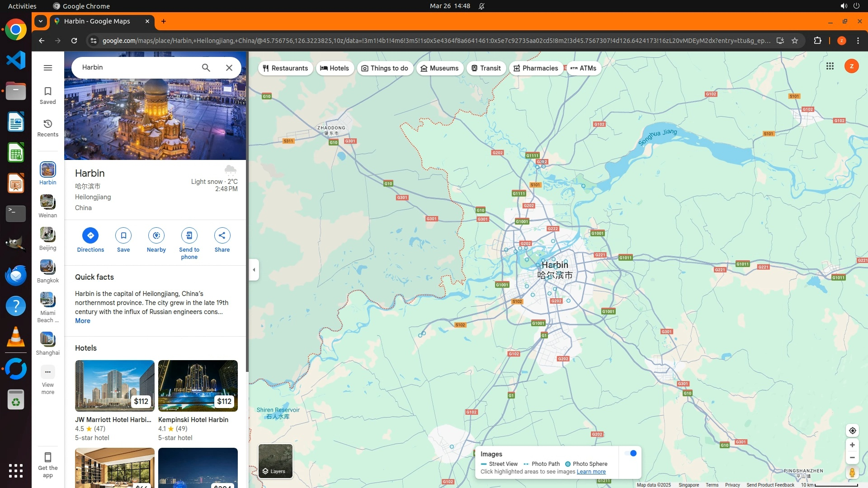Viewport: 868px width, 488px height.
Task: Open the hamburger main menu
Action: [48, 68]
